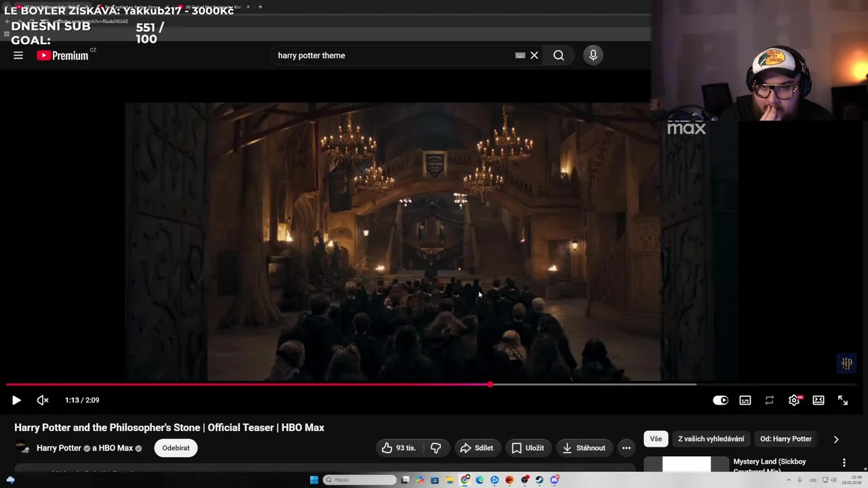Image resolution: width=868 pixels, height=488 pixels.
Task: Open the Harry Potter channel link
Action: coord(59,448)
